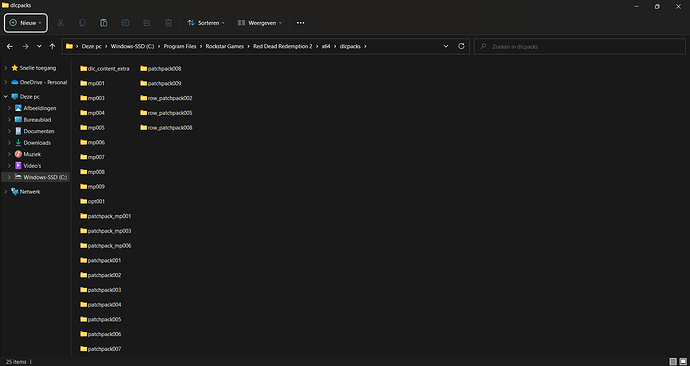Open the three-dot more options menu
The image size is (690, 366).
click(x=301, y=23)
